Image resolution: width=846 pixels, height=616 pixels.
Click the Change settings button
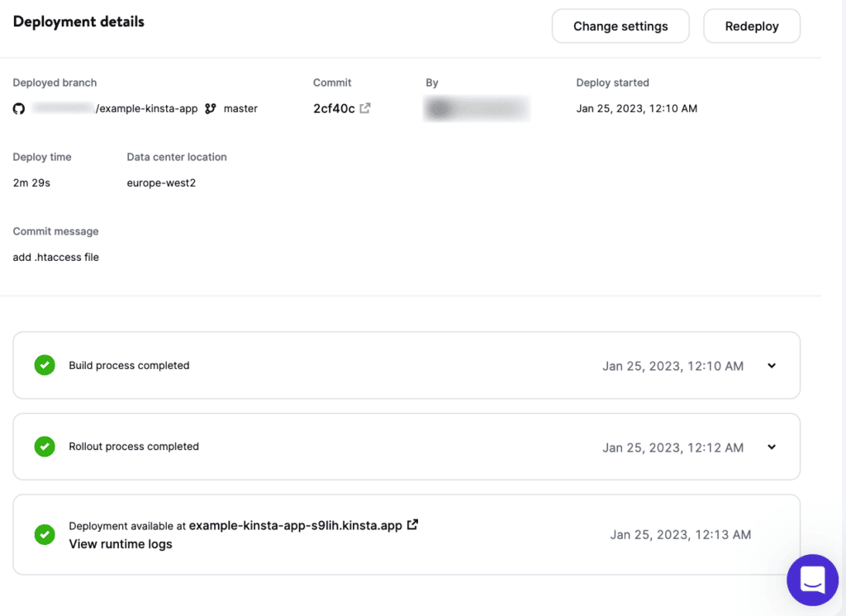coord(620,26)
